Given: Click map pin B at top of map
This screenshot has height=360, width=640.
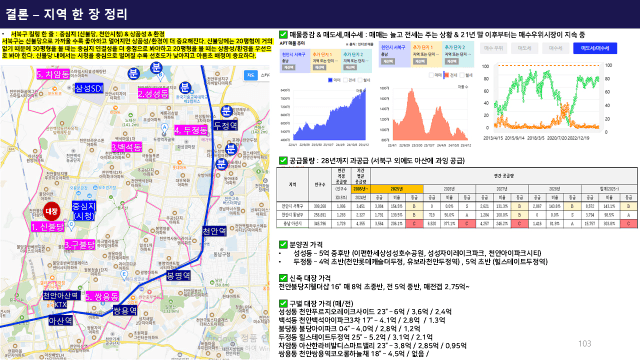Looking at the screenshot, I should (161, 75).
